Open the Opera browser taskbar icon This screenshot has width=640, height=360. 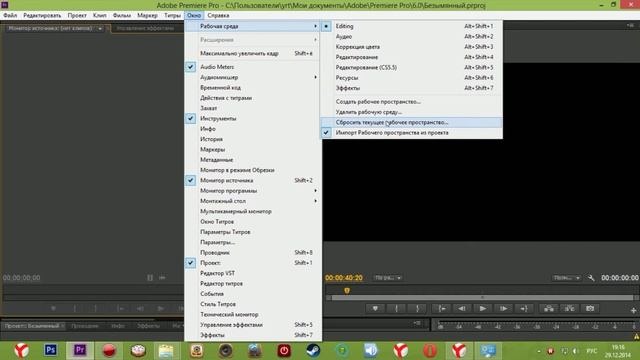pyautogui.click(x=430, y=350)
